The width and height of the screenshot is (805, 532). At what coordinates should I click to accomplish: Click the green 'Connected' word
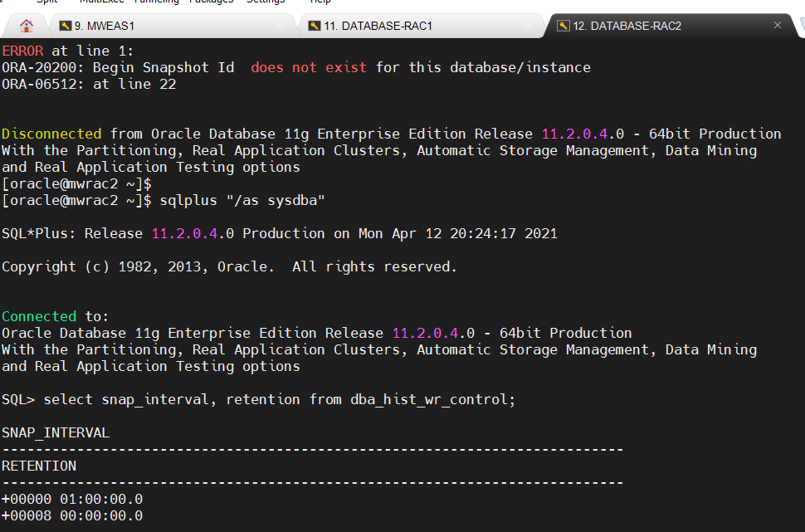[39, 316]
